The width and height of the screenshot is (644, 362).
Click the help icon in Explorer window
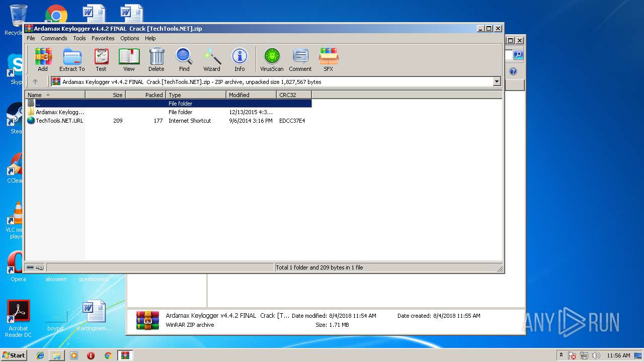point(513,71)
